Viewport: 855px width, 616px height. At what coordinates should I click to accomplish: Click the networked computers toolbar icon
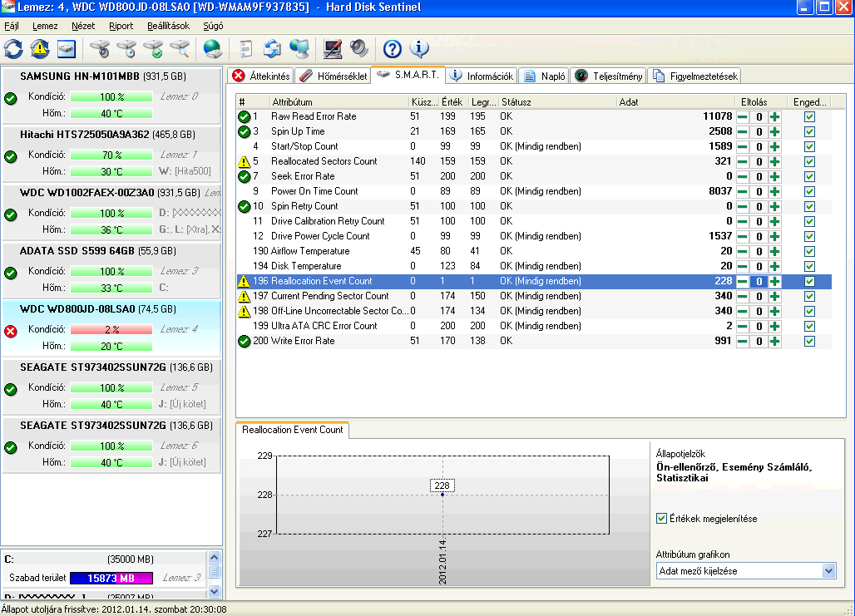[x=299, y=49]
